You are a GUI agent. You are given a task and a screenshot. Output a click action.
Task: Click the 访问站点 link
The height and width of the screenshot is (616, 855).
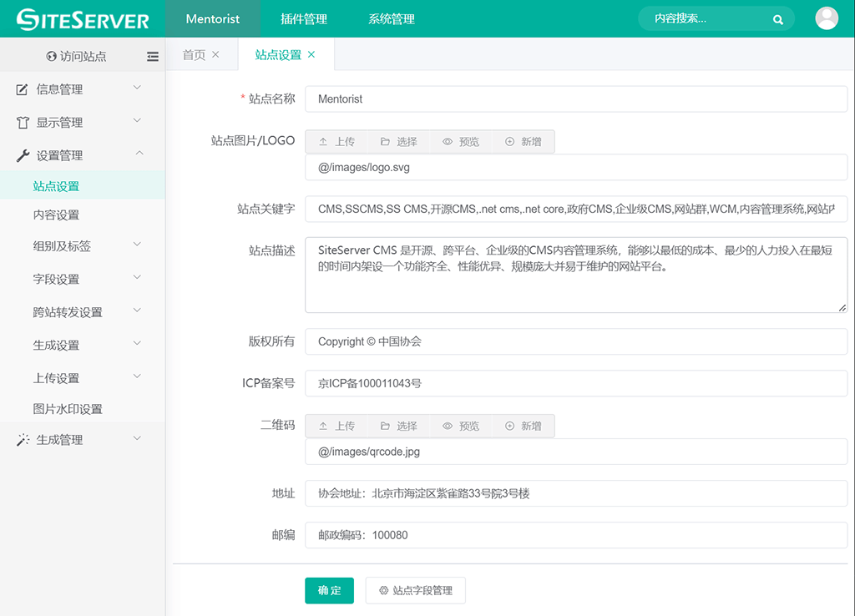coord(76,57)
